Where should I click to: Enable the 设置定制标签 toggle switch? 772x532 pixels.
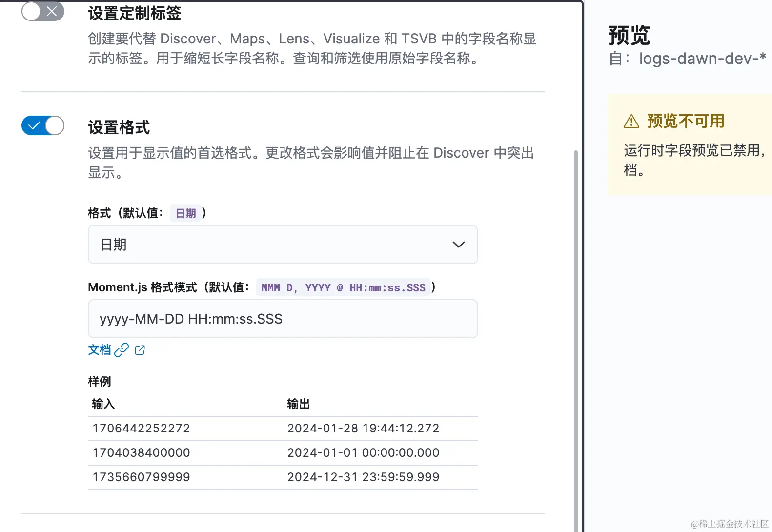pyautogui.click(x=43, y=11)
